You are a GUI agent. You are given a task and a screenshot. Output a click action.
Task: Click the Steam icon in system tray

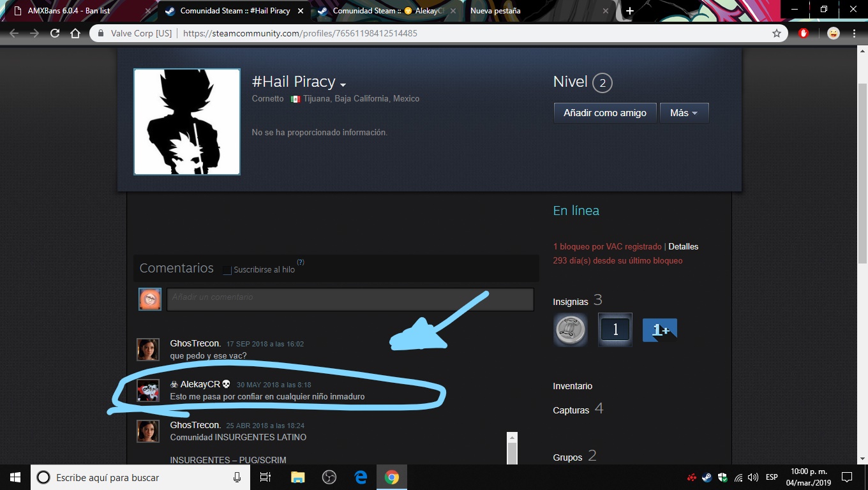[707, 477]
